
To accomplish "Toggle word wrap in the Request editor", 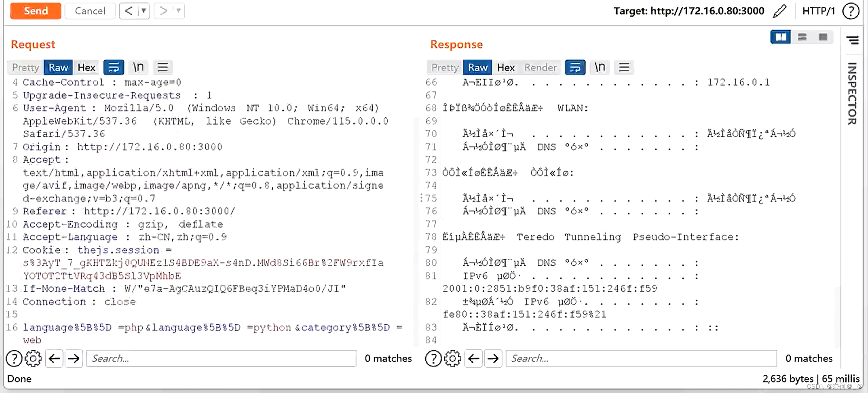I will [x=114, y=67].
